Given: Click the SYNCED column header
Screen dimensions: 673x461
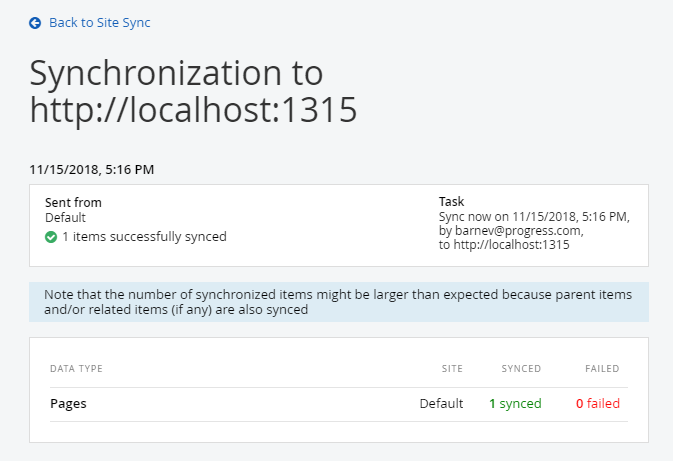Looking at the screenshot, I should coord(521,369).
